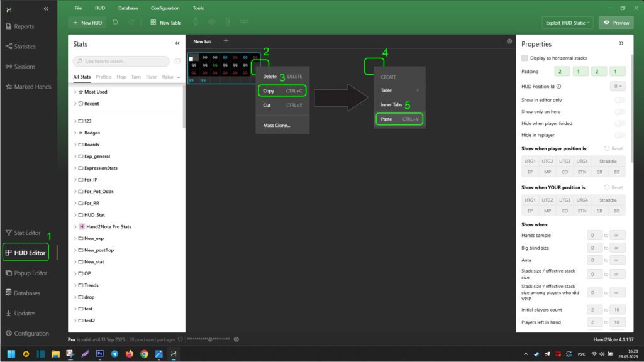
Task: Click the New HUD button
Action: coord(87,23)
